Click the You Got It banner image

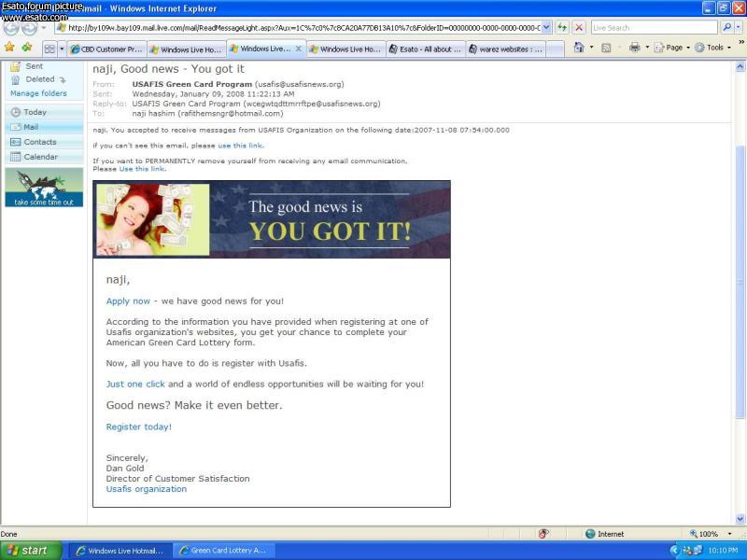click(x=272, y=219)
